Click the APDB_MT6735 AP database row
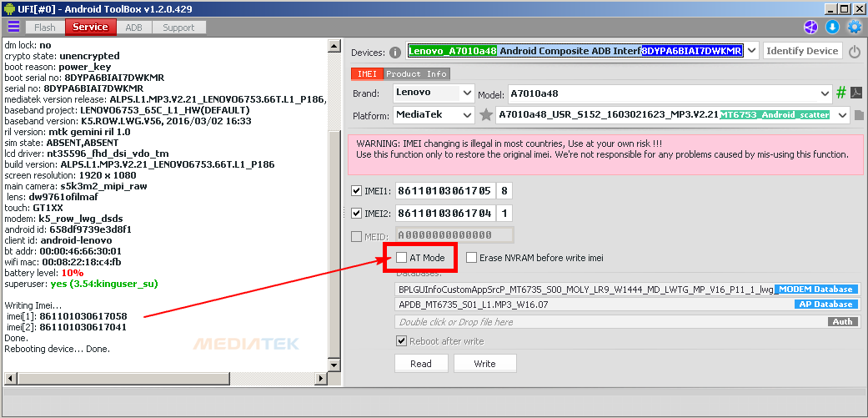 coord(628,305)
